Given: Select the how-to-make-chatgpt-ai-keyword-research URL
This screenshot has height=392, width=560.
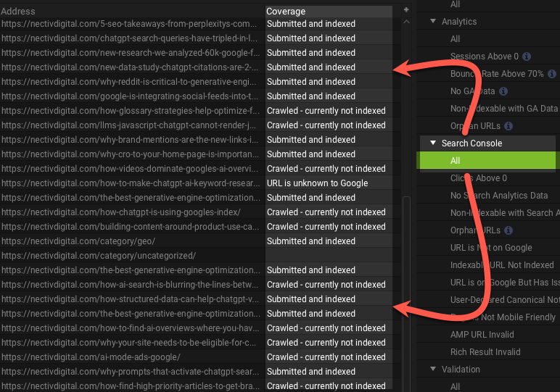Looking at the screenshot, I should pyautogui.click(x=131, y=183).
